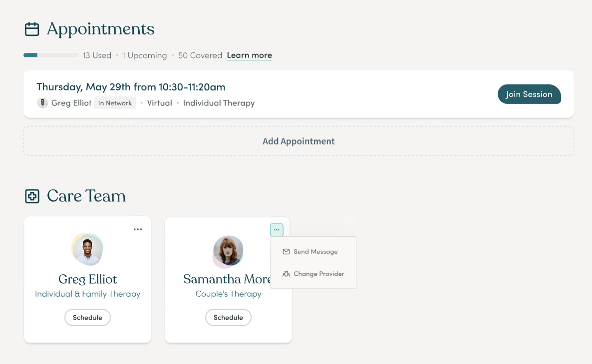Screen dimensions: 592x364
Task: Click the Join Session button
Action: pos(529,94)
